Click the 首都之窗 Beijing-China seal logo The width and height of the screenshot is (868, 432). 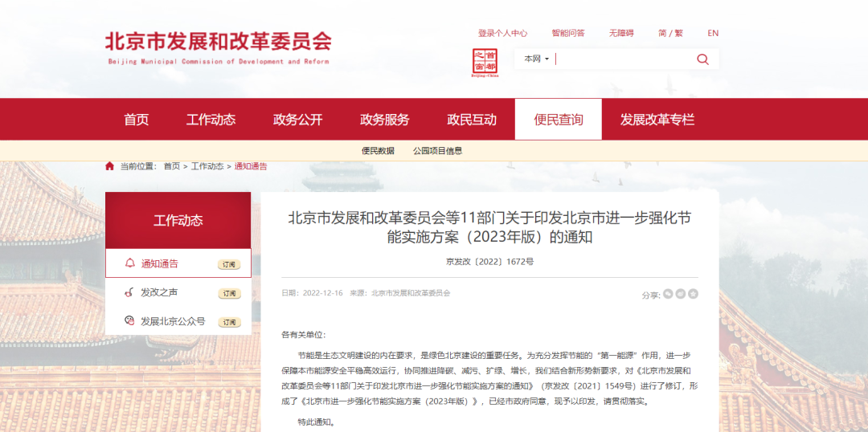click(485, 63)
